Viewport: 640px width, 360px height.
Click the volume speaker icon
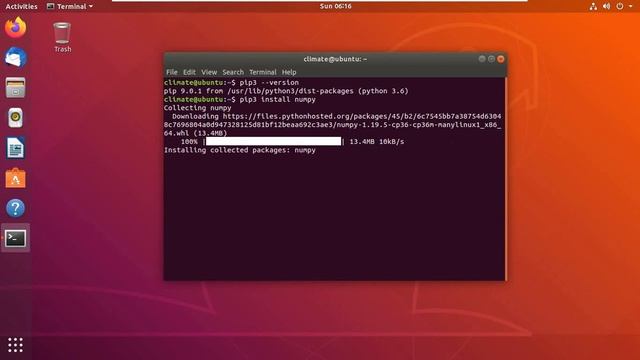(607, 6)
